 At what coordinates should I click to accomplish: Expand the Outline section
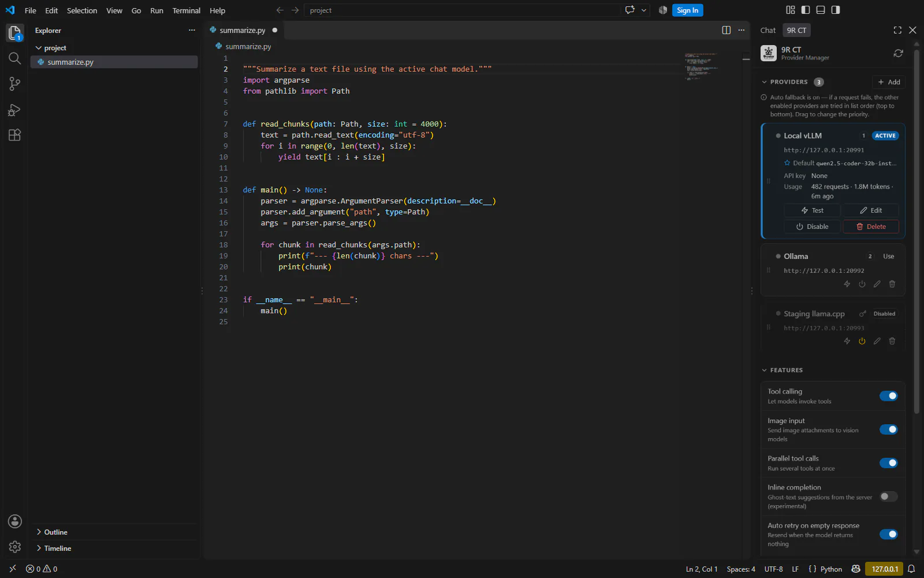[114, 532]
